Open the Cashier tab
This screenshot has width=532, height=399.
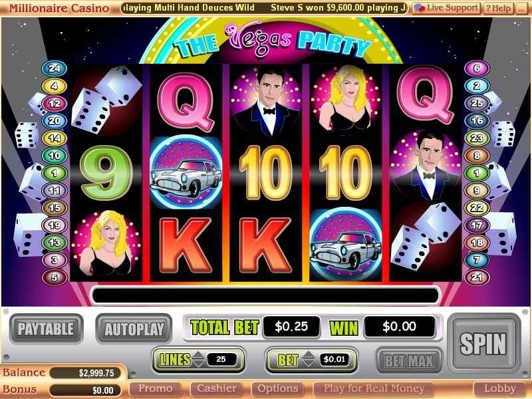pyautogui.click(x=217, y=389)
